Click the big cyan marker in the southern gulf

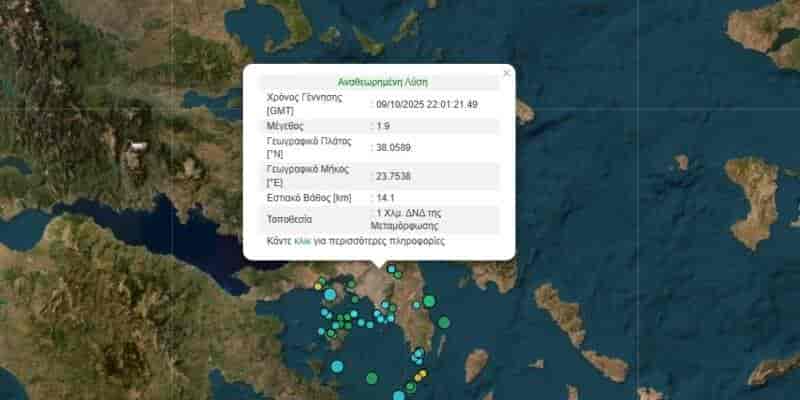pyautogui.click(x=336, y=366)
